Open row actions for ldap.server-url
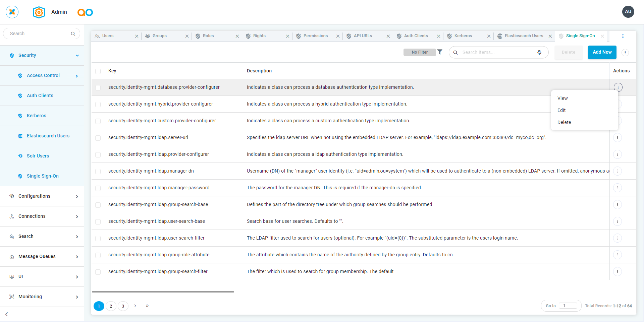Screen dimensions: 644x322 pos(618,138)
